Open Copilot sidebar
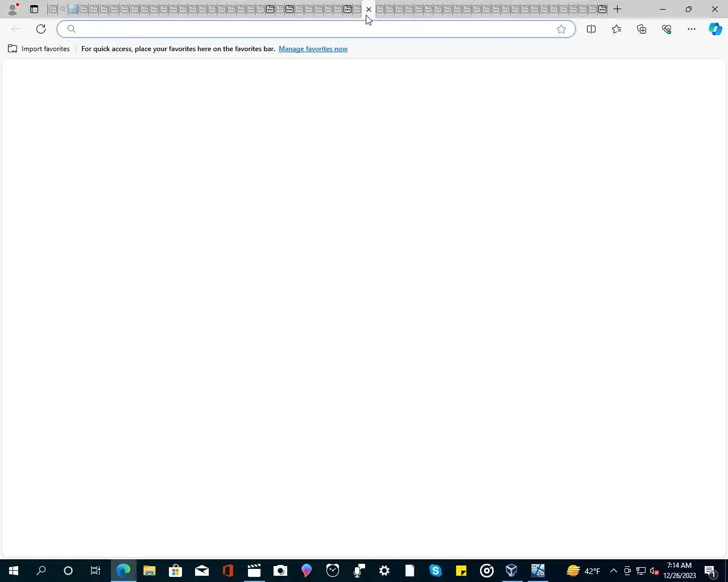Image resolution: width=728 pixels, height=582 pixels. coord(715,29)
